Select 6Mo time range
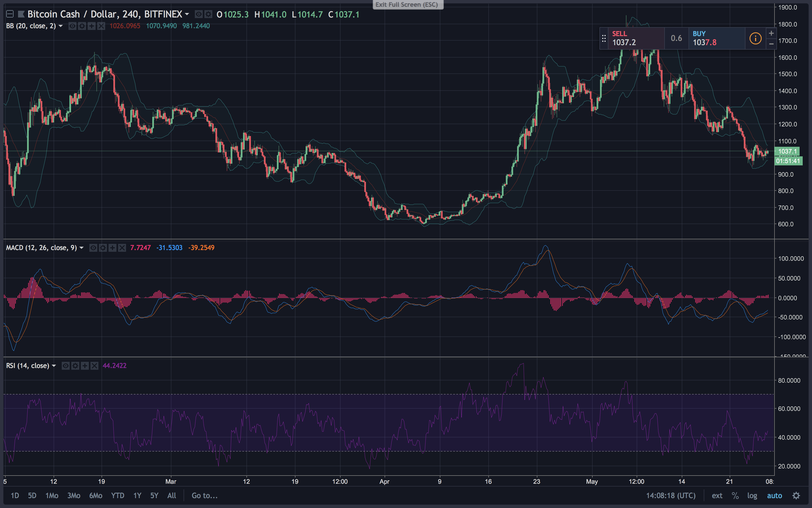812x508 pixels. click(x=96, y=496)
